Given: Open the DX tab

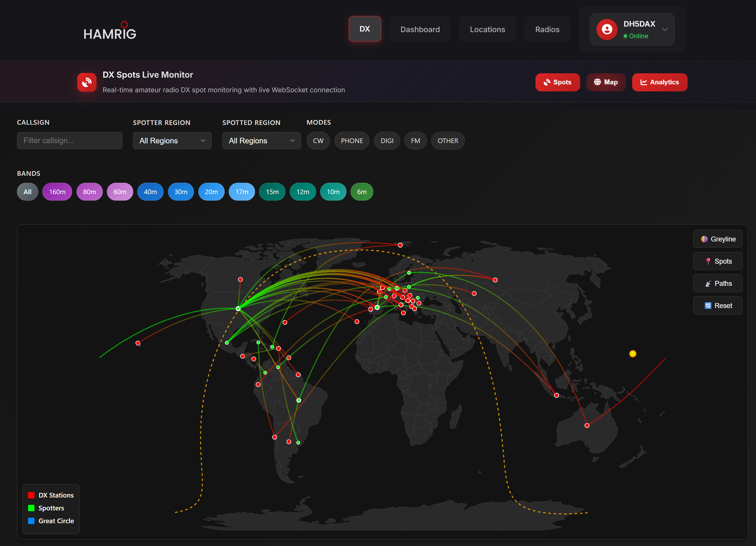Looking at the screenshot, I should [x=365, y=29].
